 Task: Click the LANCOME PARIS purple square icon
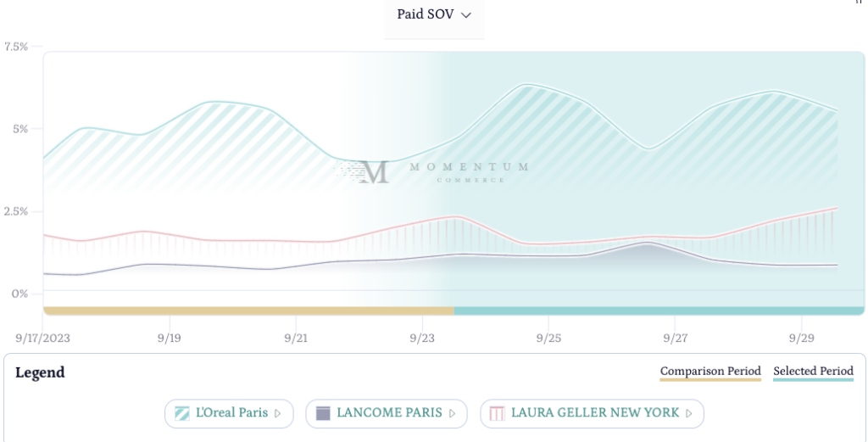point(323,413)
